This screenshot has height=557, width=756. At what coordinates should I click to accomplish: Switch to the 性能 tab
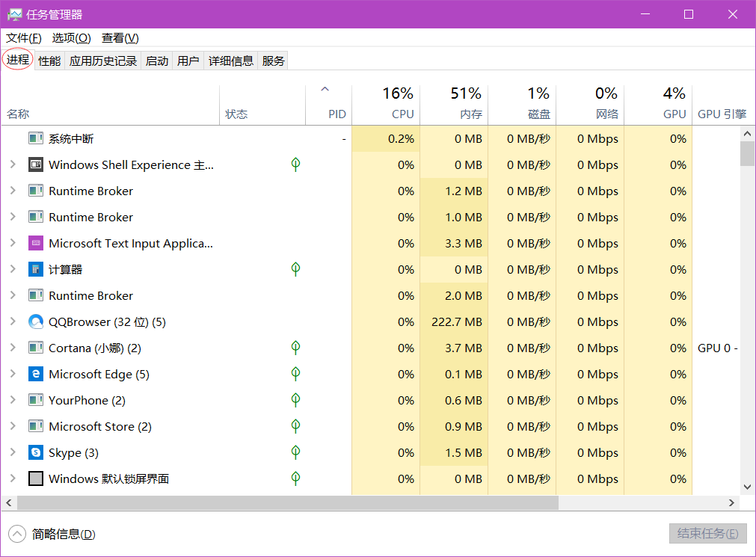coord(49,61)
